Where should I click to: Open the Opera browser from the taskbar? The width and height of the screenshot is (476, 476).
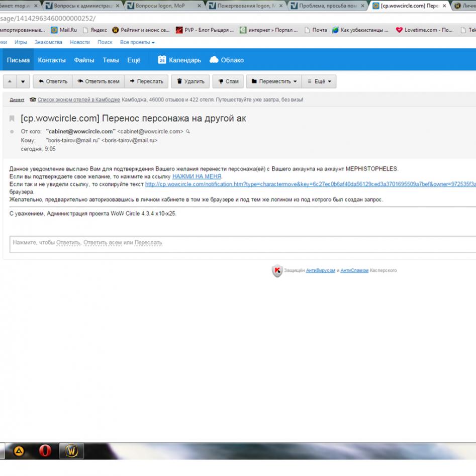click(x=45, y=451)
